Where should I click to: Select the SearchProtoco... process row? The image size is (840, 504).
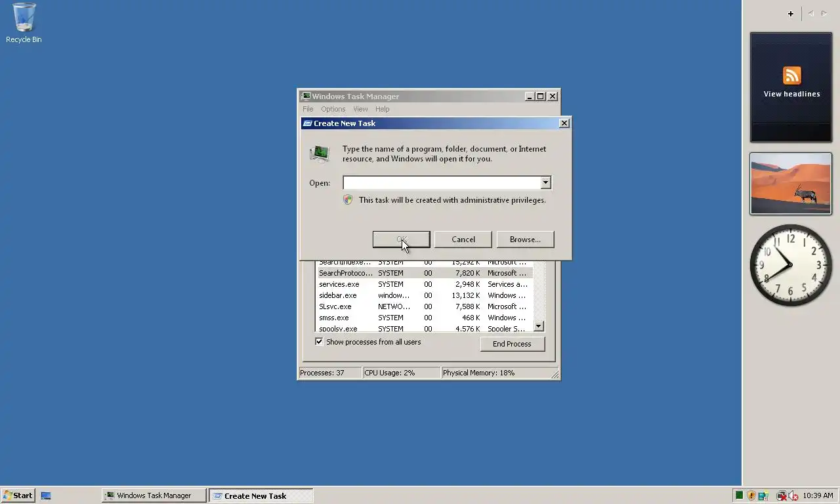pyautogui.click(x=425, y=273)
